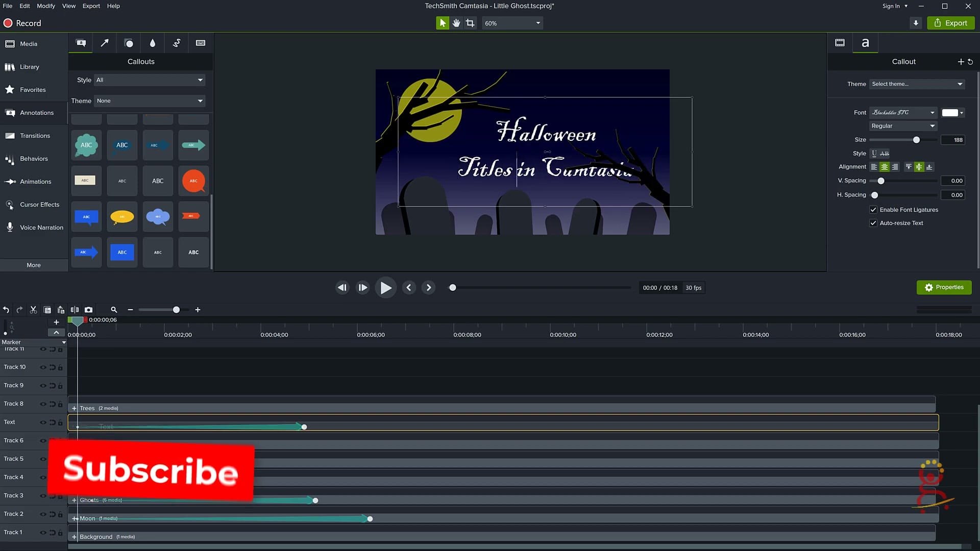This screenshot has height=551, width=980.
Task: Select the Sketch Motion annotations tab
Action: click(x=176, y=43)
